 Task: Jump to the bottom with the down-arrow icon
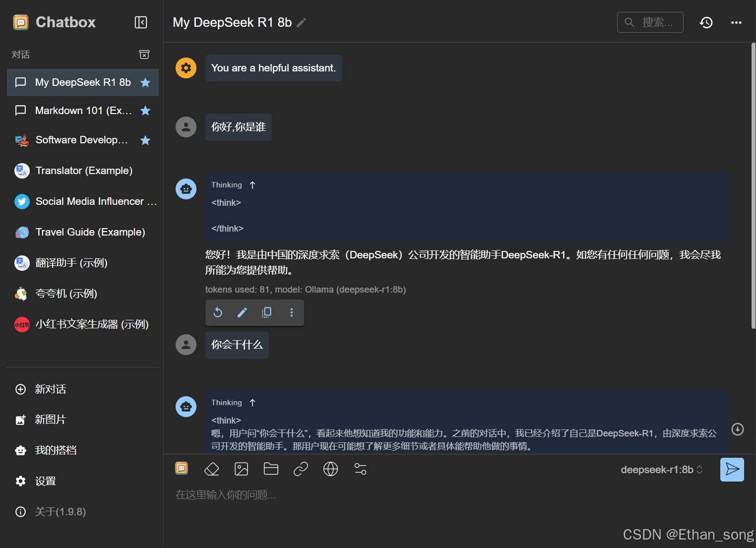click(x=738, y=429)
